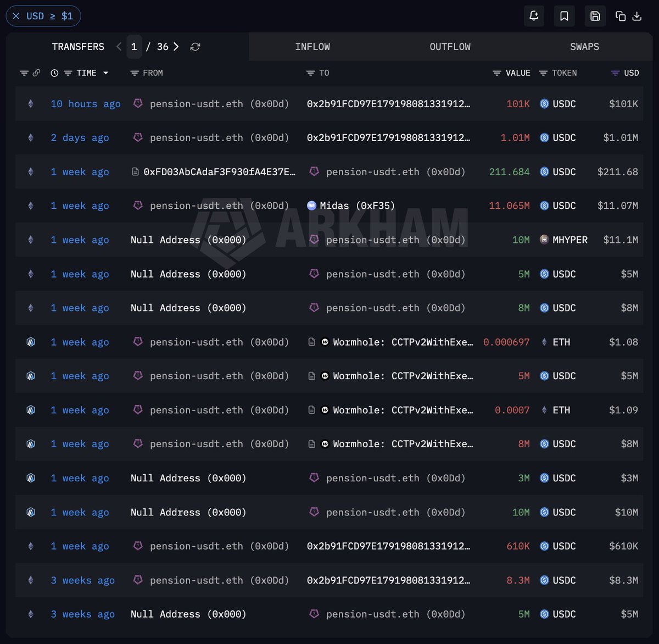The height and width of the screenshot is (644, 659).
Task: Switch to the INFLOW tab
Action: [x=312, y=47]
